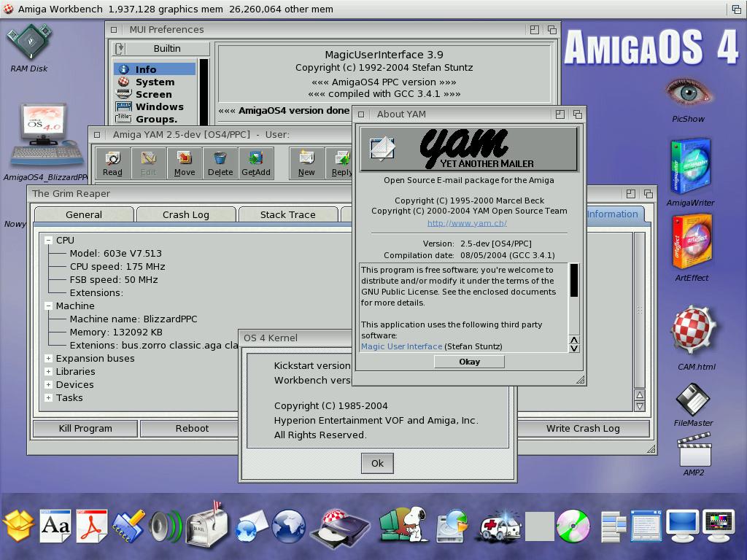Select Screen in MUI Preferences list
747x560 pixels.
click(x=155, y=94)
